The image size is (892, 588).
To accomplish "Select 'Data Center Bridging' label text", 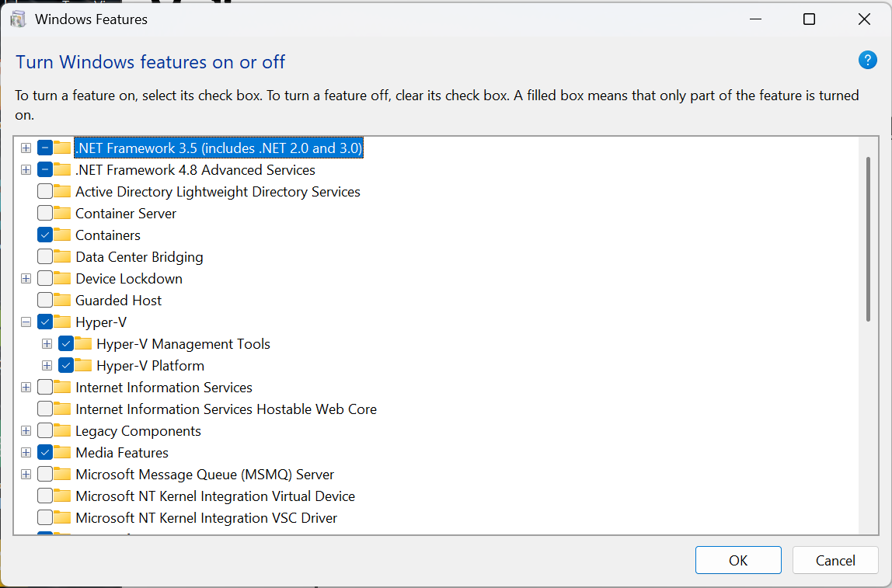I will 139,256.
